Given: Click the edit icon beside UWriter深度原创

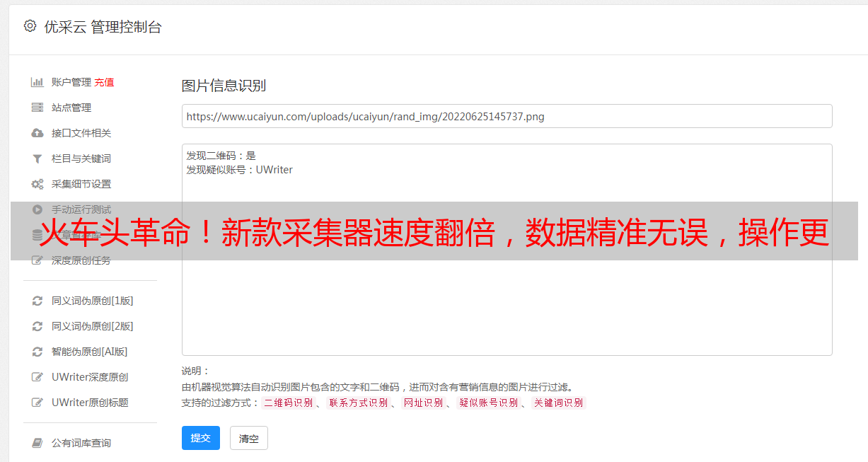Looking at the screenshot, I should coord(37,377).
